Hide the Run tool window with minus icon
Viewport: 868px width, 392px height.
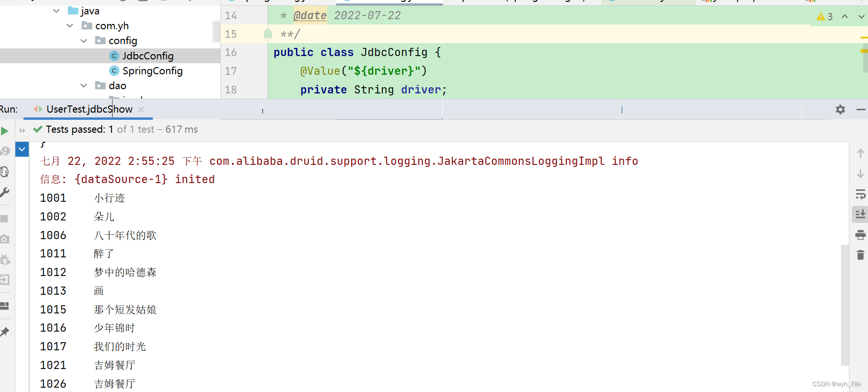point(860,110)
